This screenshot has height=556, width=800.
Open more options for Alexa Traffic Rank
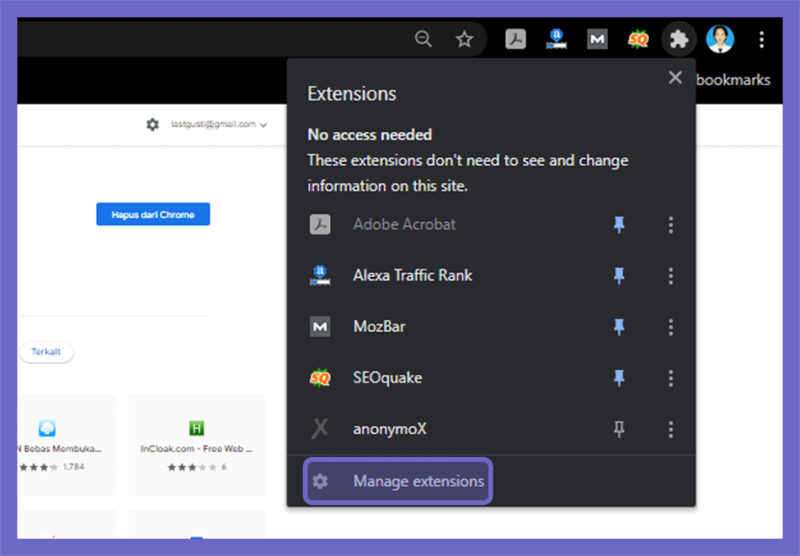670,275
